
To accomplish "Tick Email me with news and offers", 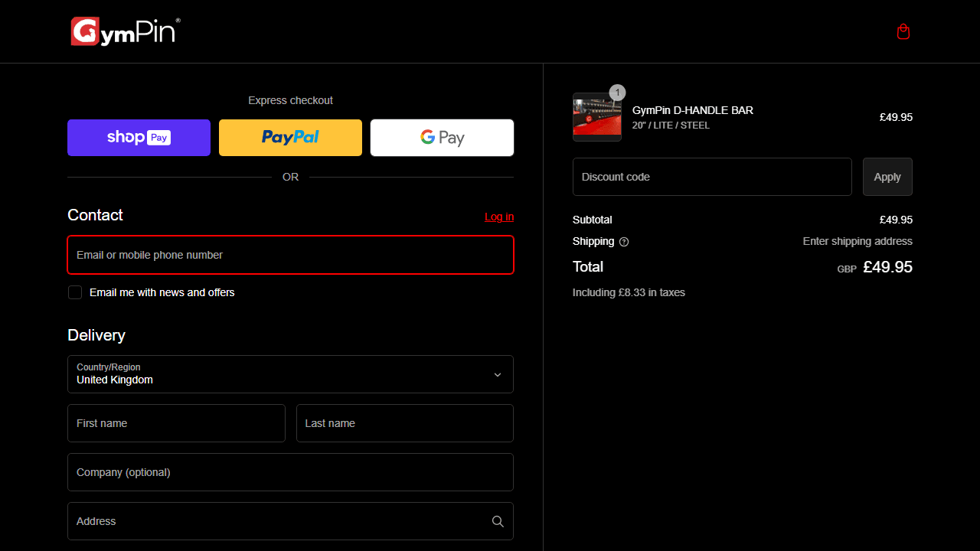I will pyautogui.click(x=75, y=292).
